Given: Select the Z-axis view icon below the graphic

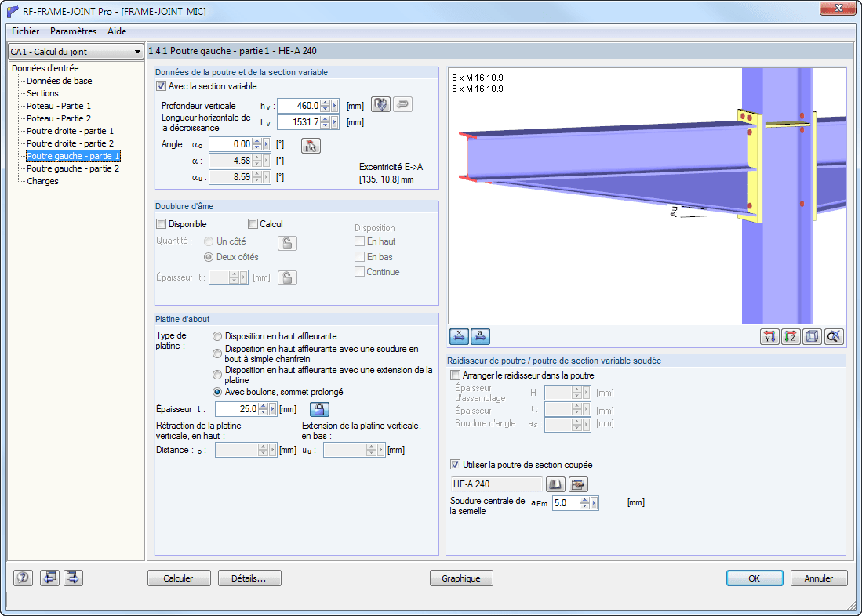Looking at the screenshot, I should [791, 336].
